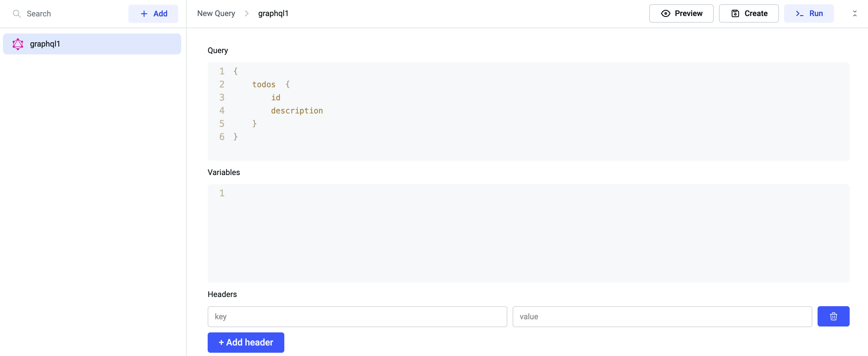Run the graphql1 query
The width and height of the screenshot is (868, 356).
click(809, 13)
